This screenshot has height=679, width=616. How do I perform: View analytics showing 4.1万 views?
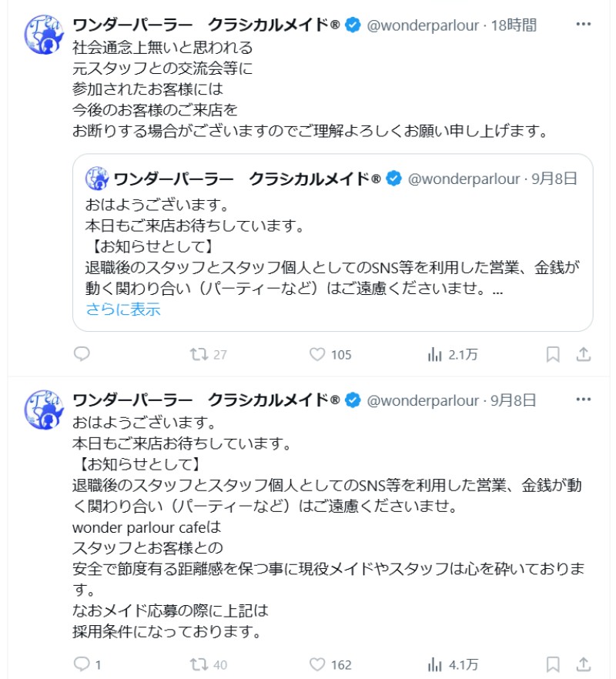435,664
